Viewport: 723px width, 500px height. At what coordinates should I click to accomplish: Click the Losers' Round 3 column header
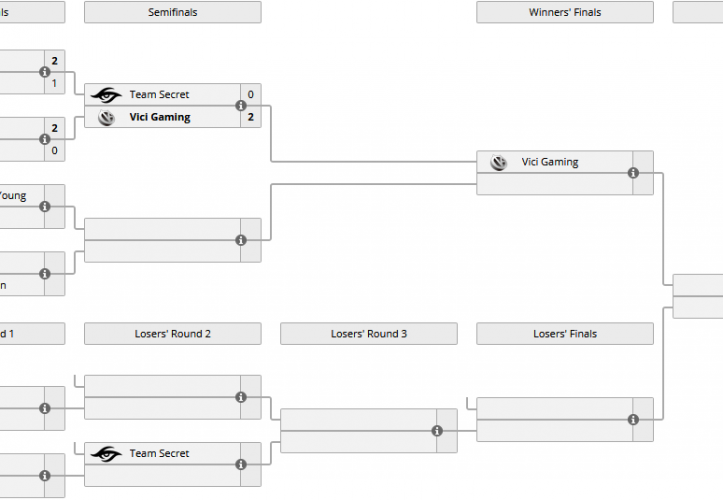369,334
